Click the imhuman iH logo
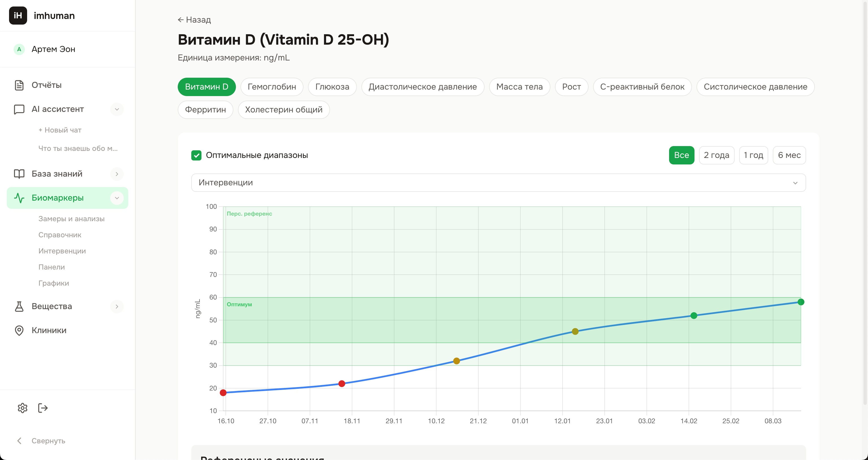The width and height of the screenshot is (868, 460). coord(18,16)
